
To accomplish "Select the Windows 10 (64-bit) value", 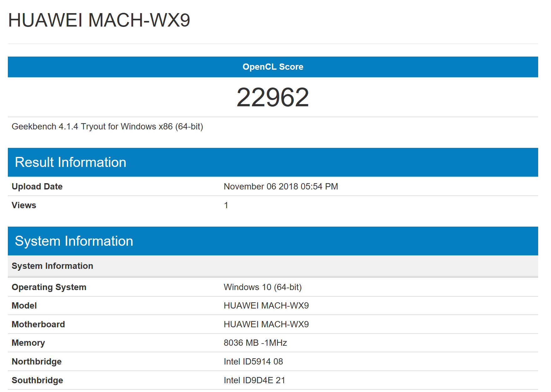I will click(x=263, y=287).
